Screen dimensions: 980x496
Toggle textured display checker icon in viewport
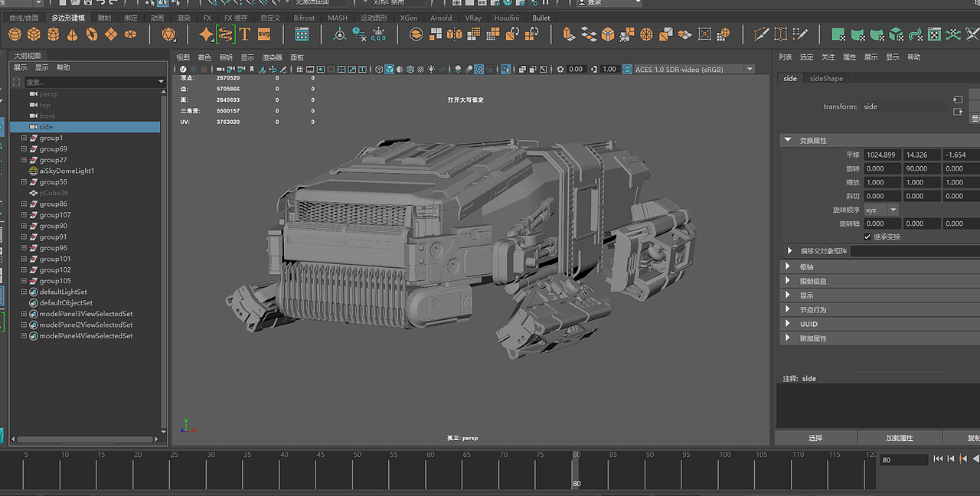coord(421,69)
